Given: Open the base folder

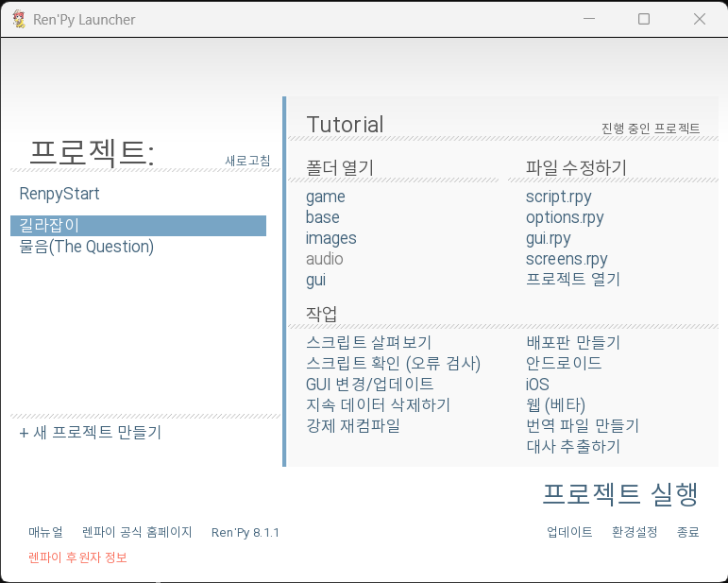Looking at the screenshot, I should click(323, 217).
